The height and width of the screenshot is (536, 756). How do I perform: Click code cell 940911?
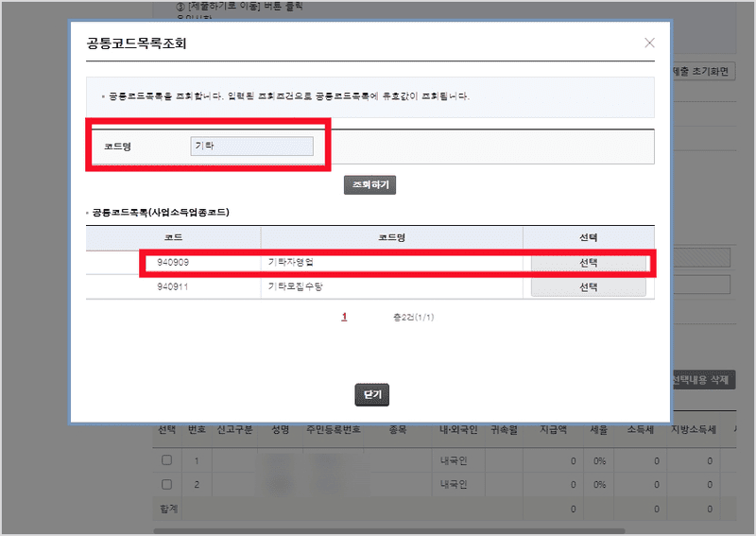click(x=173, y=286)
